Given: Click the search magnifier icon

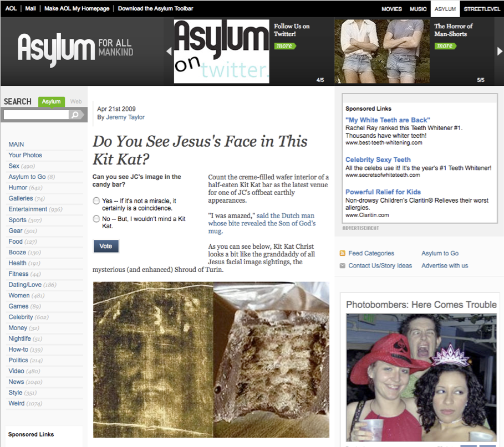Looking at the screenshot, I should coord(75,115).
